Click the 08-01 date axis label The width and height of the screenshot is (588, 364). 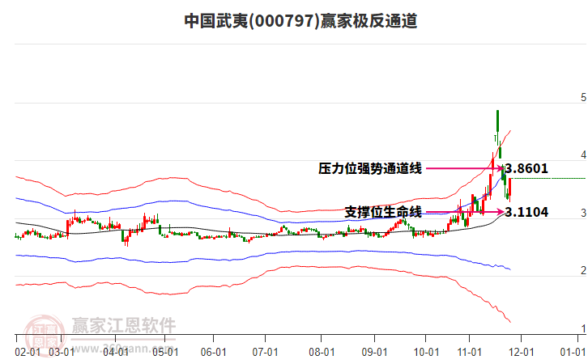click(x=322, y=353)
